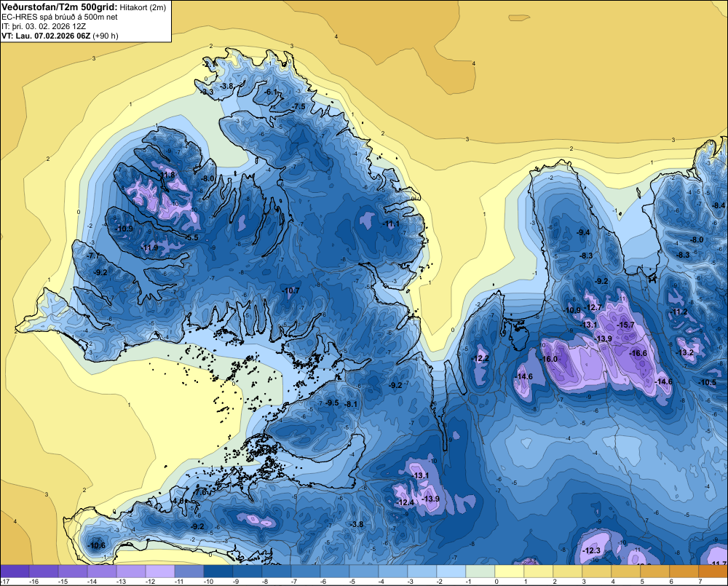Click the -4.6 temperature label
Viewport: 728px width, 586px height.
[178, 502]
